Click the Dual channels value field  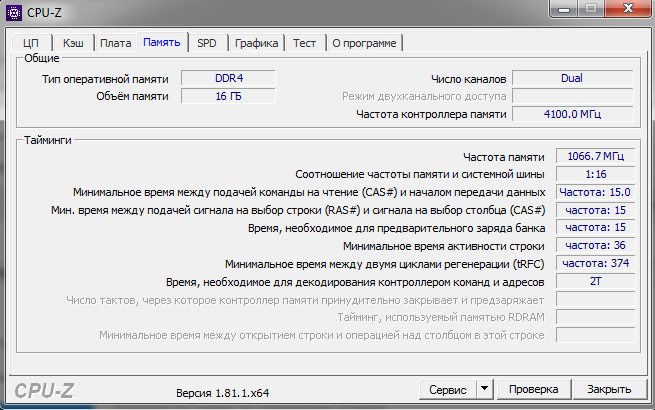(572, 79)
